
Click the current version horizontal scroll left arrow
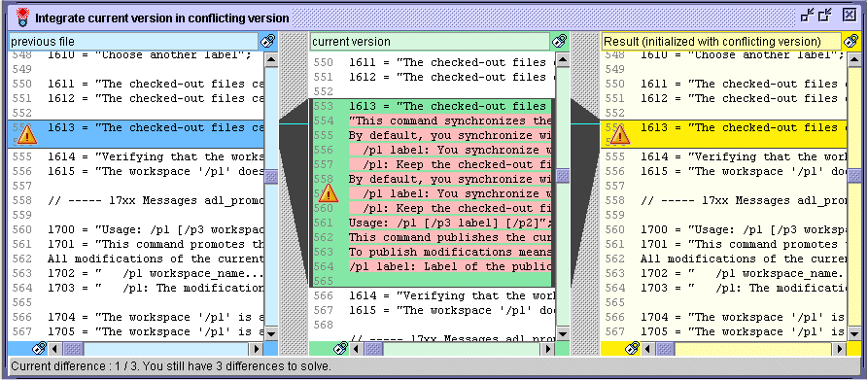click(357, 349)
